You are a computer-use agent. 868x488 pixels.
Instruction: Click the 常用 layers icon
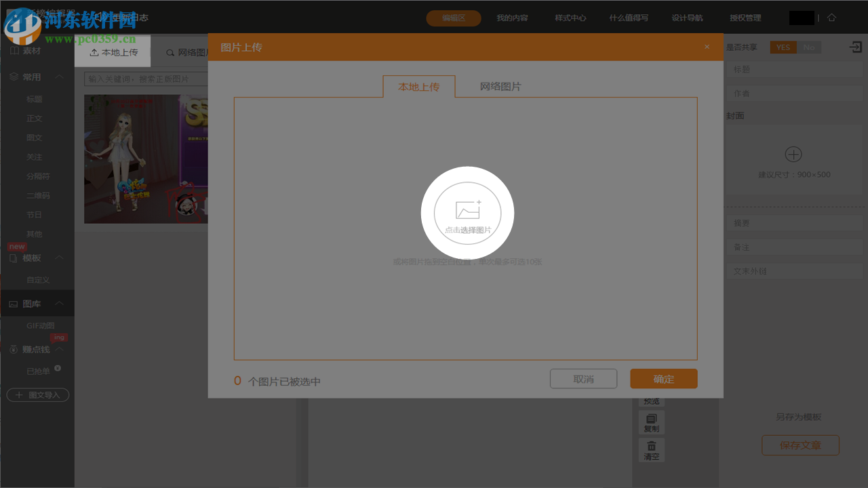coord(14,77)
